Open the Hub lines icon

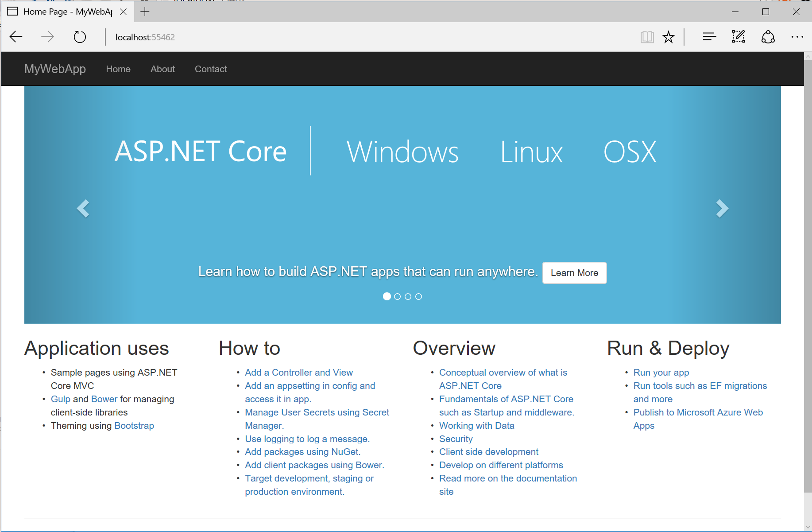click(709, 37)
